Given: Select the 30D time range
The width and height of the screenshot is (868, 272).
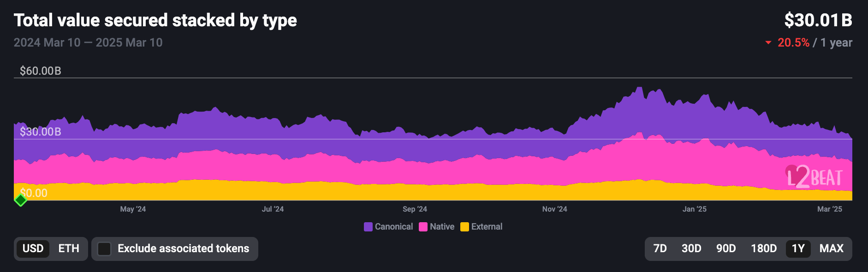Looking at the screenshot, I should point(691,248).
